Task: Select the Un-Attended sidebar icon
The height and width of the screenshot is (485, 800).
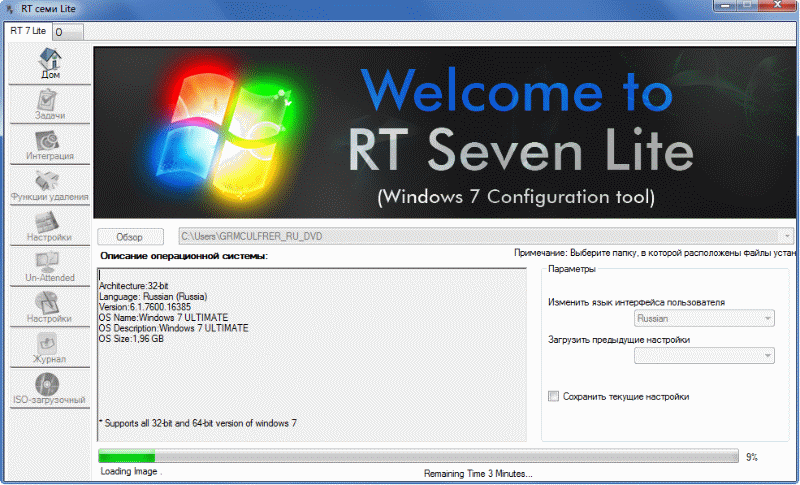Action: [x=49, y=267]
